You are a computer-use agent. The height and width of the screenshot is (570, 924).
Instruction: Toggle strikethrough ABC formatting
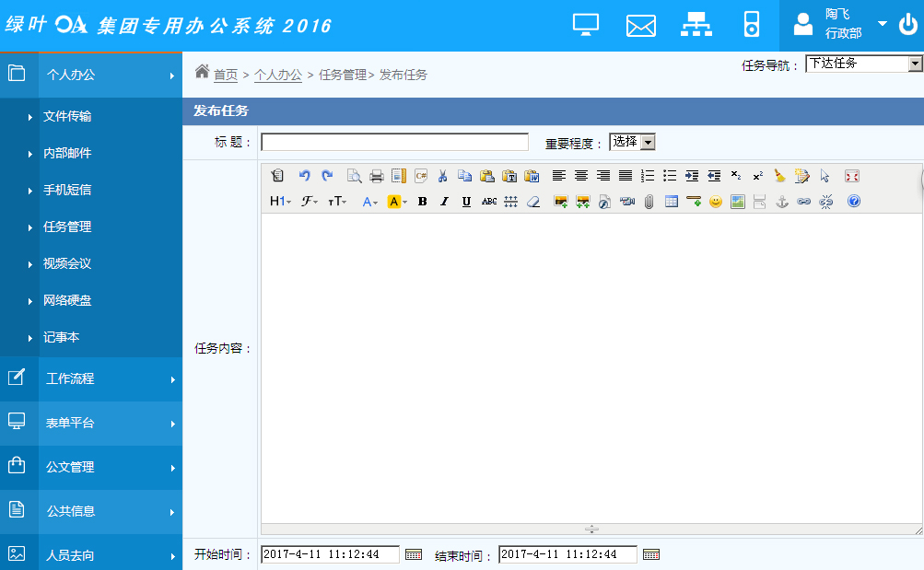488,202
